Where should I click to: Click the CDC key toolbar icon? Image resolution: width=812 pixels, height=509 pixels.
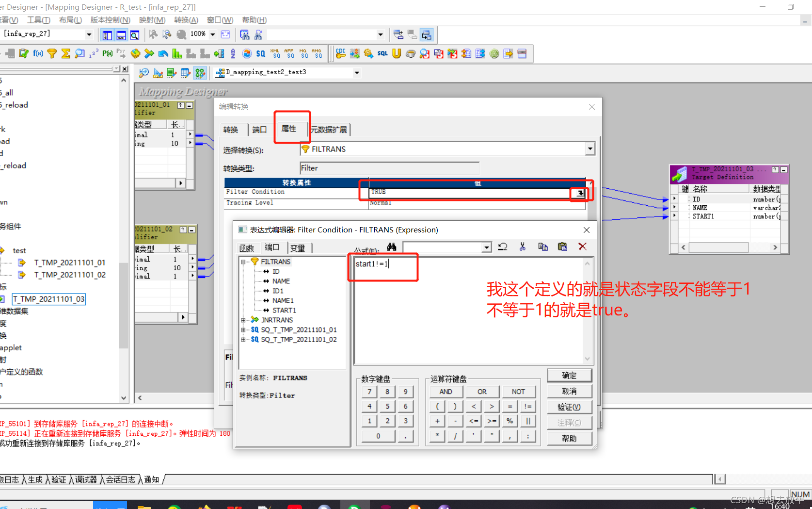click(x=341, y=53)
